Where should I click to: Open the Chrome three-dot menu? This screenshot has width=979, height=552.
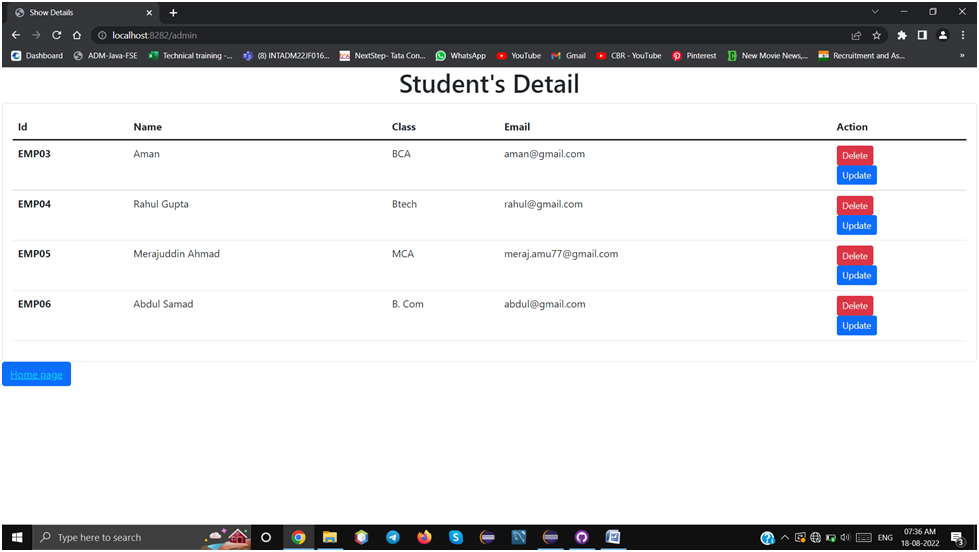click(x=963, y=36)
